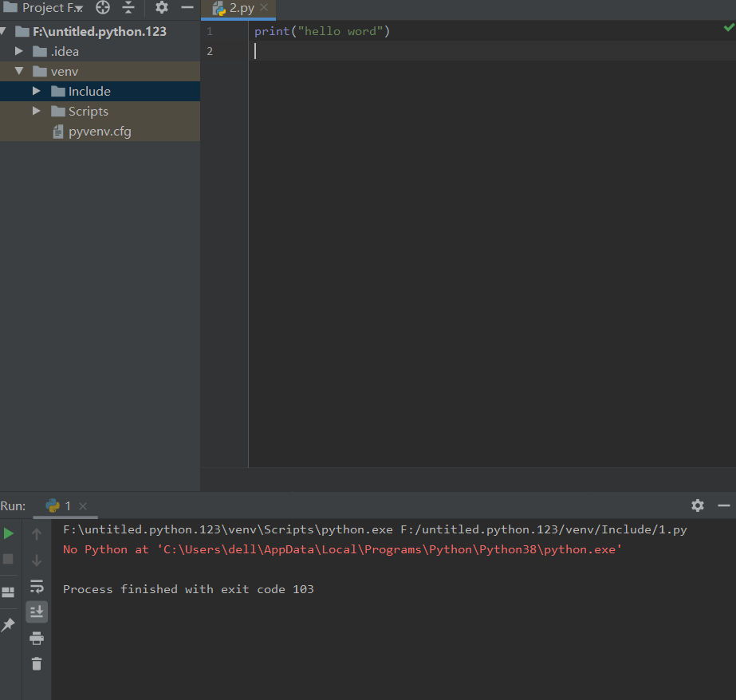736x700 pixels.
Task: Clear console with the trash icon
Action: (37, 664)
